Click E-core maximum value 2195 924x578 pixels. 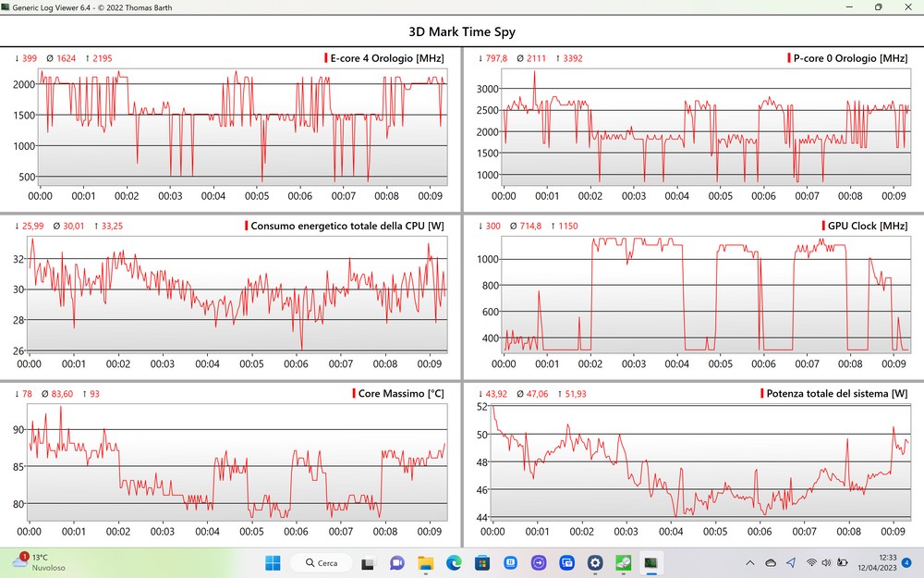102,58
